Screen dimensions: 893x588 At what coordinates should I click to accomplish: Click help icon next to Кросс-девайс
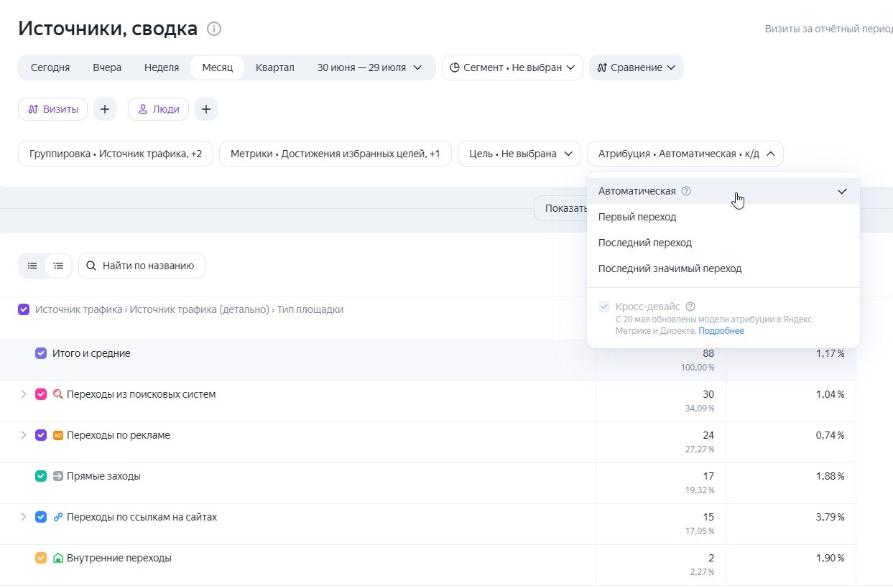[x=690, y=306]
